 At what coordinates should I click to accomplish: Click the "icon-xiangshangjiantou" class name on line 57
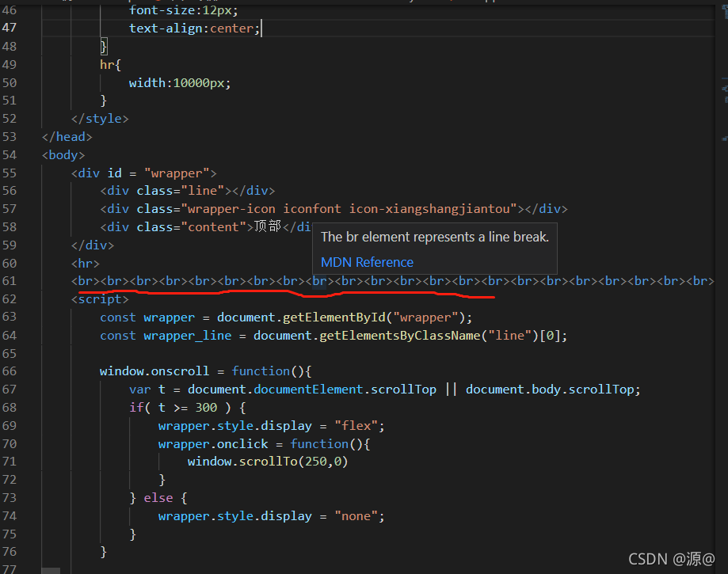(429, 209)
